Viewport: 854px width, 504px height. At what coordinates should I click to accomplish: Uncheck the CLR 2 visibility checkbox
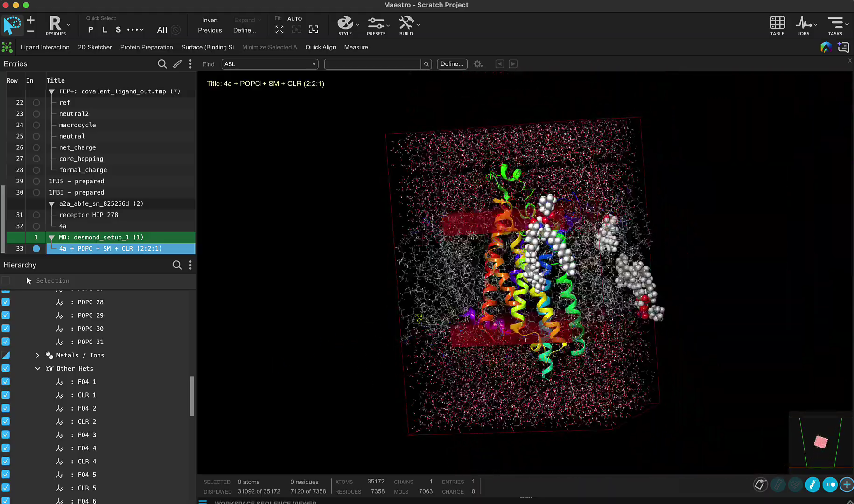[6, 421]
